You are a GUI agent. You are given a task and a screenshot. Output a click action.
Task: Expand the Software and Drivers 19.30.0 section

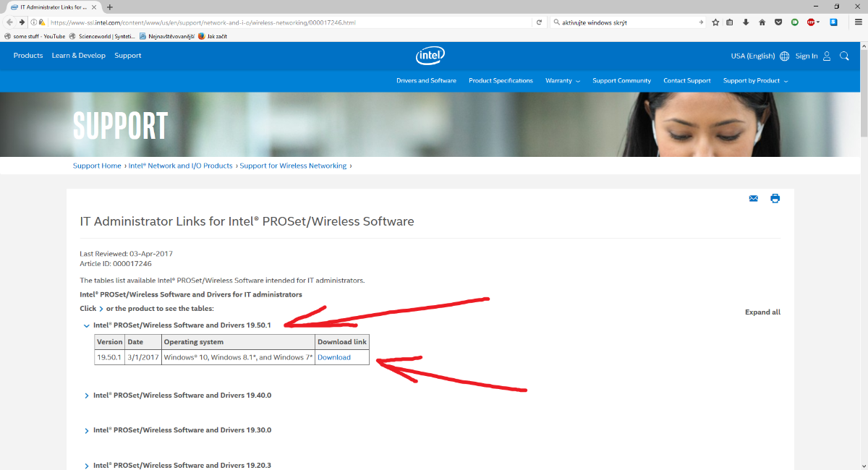[87, 430]
